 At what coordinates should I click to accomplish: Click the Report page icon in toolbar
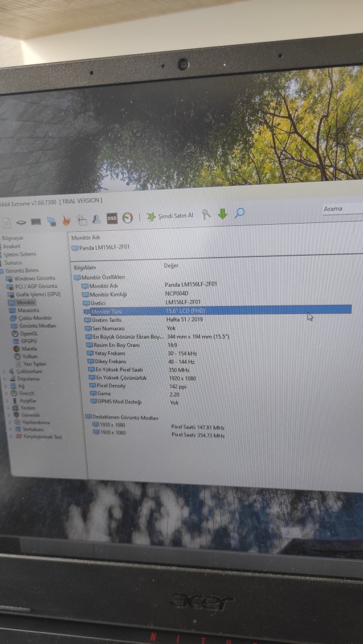point(7,223)
